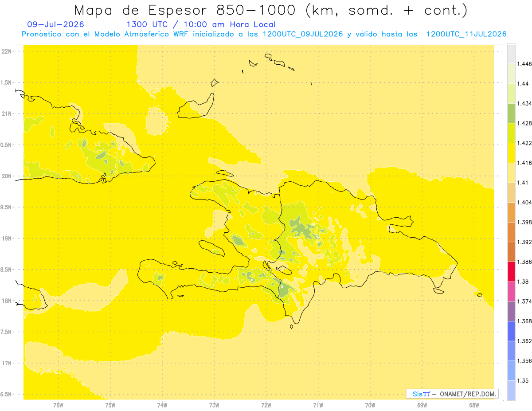Click the legend value '1.362'
Image resolution: width=532 pixels, height=411 pixels.
pos(525,341)
